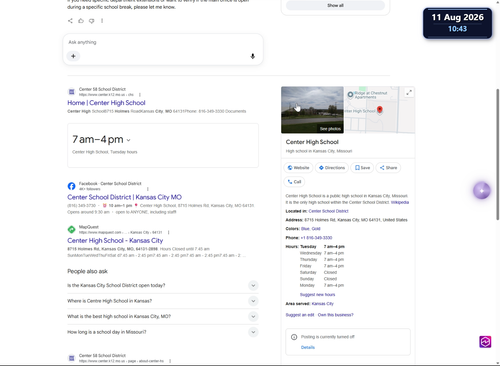This screenshot has height=366, width=500.
Task: Open the Wikipedia link in the description
Action: (400, 202)
